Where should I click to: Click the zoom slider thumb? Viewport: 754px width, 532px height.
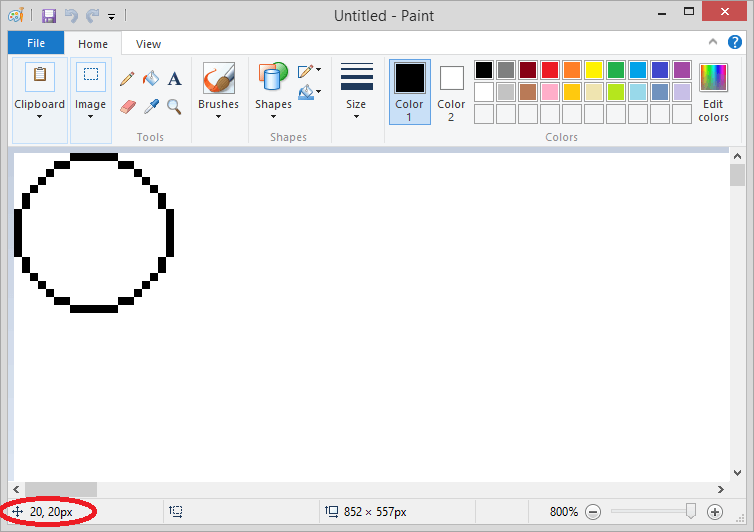(x=691, y=511)
